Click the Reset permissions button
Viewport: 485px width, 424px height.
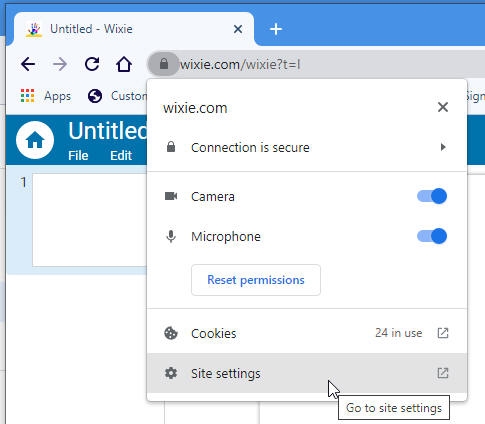coord(256,280)
